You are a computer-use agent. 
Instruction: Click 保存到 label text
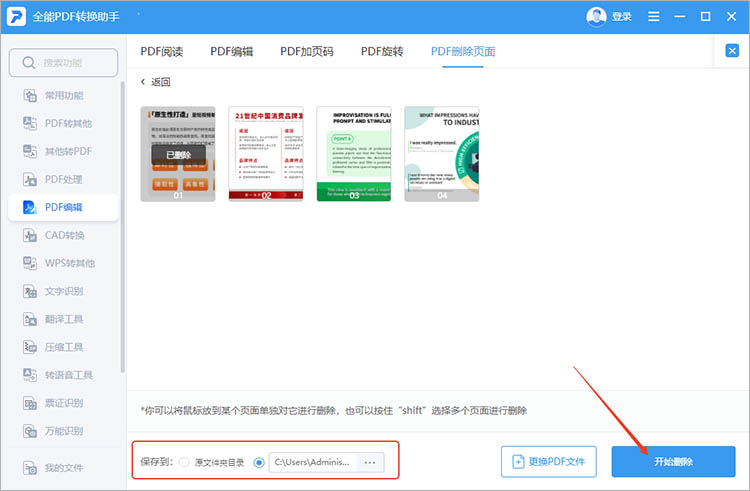pyautogui.click(x=156, y=462)
